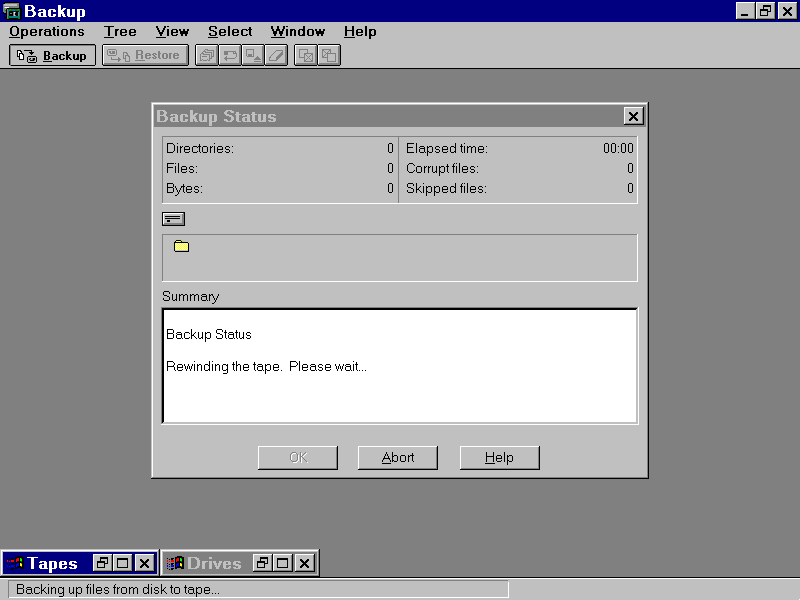The image size is (800, 600).
Task: Open the Operations menu
Action: click(x=47, y=32)
